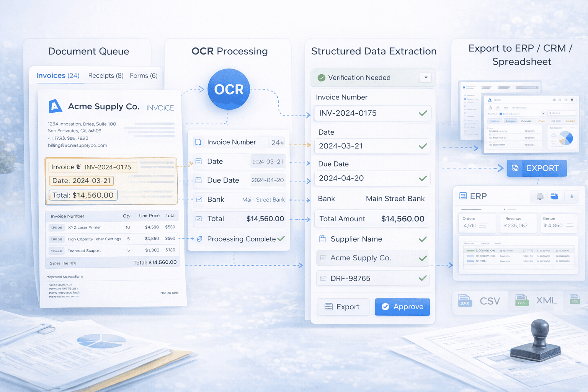This screenshot has height=392, width=588.
Task: Click the Export button beside Approve
Action: (343, 307)
